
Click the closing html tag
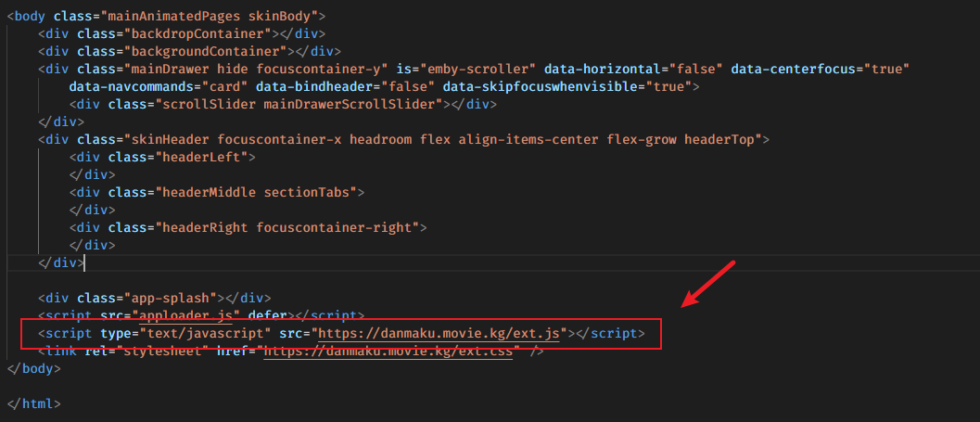tap(33, 403)
